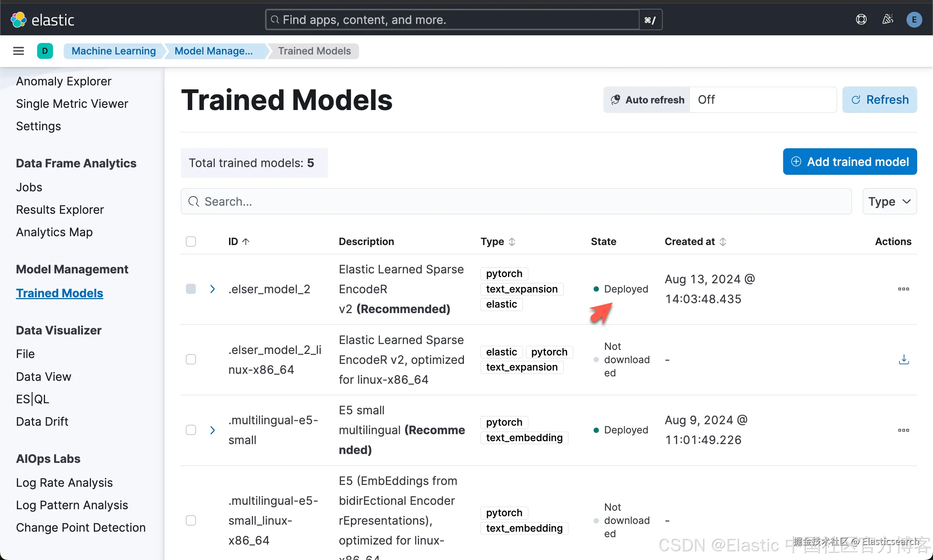Open actions menu for .multilingual-e5-small row
Image resolution: width=933 pixels, height=560 pixels.
click(903, 430)
